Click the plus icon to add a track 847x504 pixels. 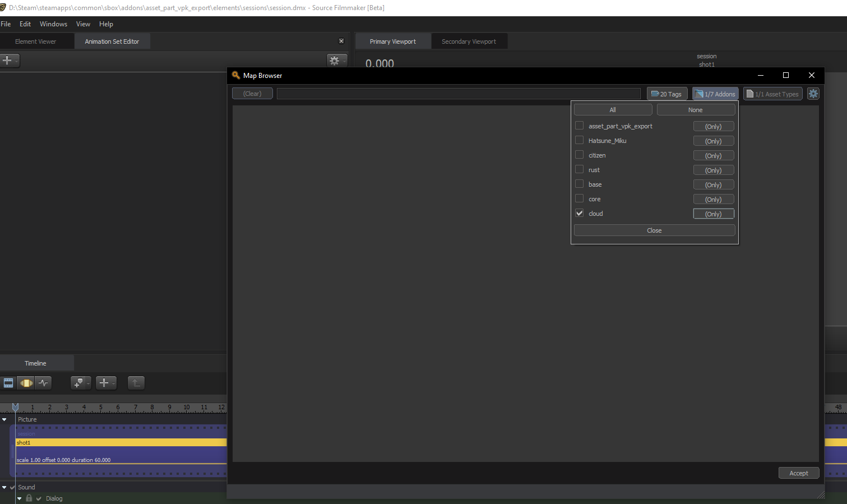(x=104, y=382)
